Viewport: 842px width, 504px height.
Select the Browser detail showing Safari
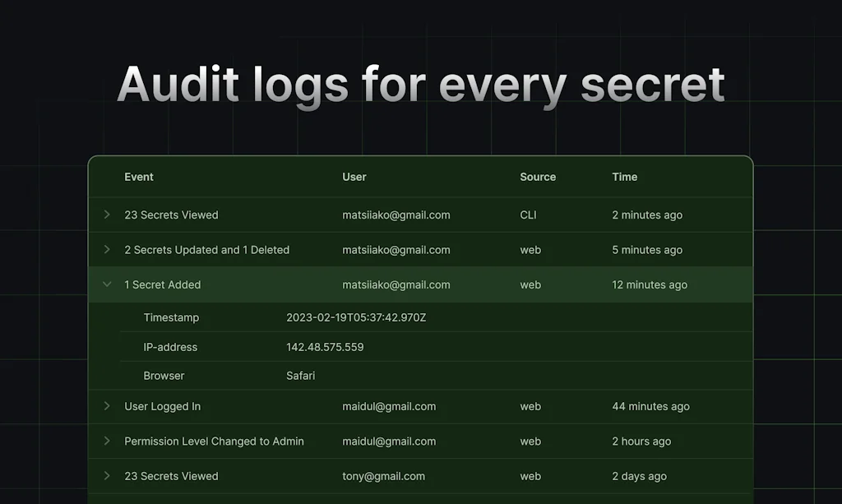[300, 376]
